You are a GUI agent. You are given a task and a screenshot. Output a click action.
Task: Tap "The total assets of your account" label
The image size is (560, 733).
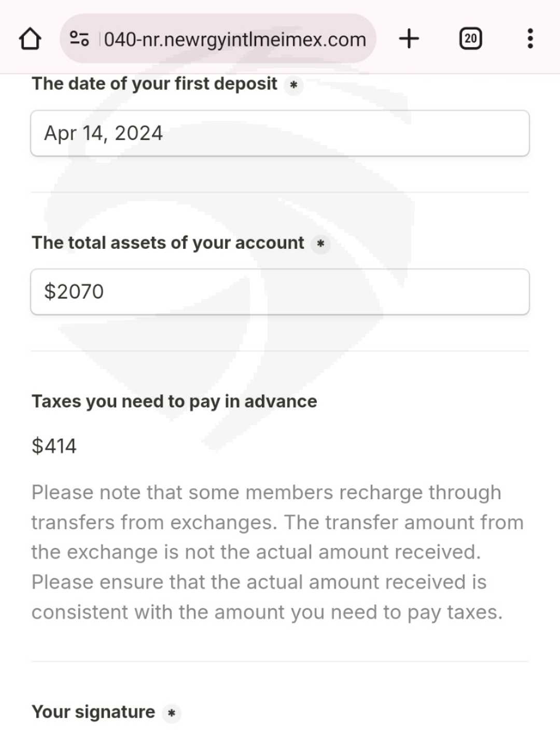(x=168, y=243)
